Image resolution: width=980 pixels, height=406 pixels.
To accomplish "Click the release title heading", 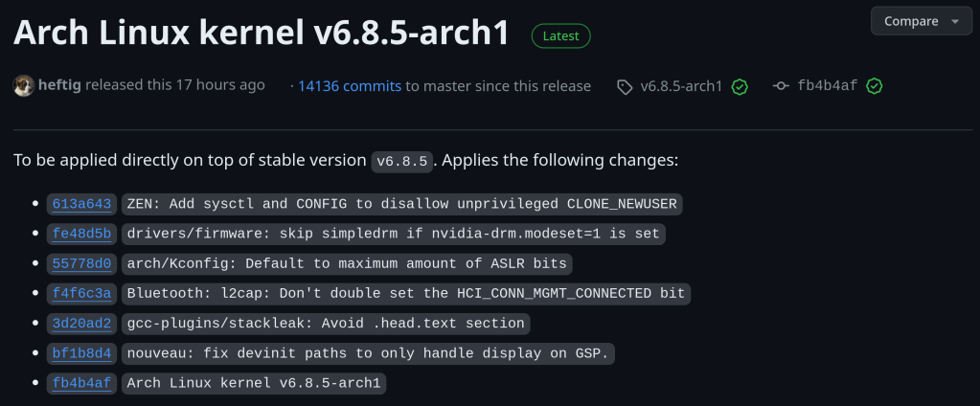I will coord(261,34).
